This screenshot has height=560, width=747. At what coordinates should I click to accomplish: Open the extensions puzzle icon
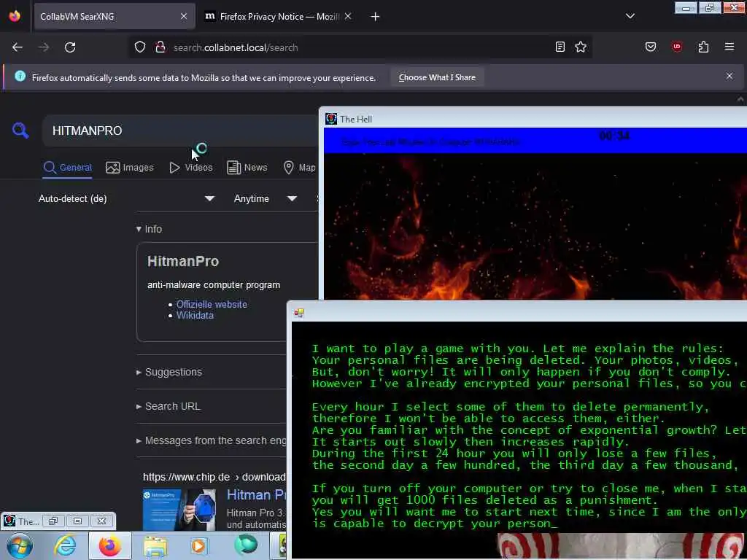click(704, 47)
